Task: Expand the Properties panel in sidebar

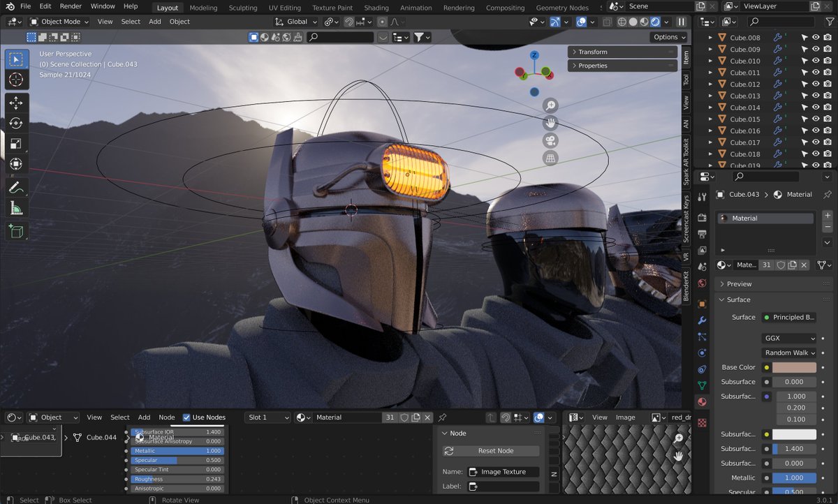Action: (x=622, y=66)
